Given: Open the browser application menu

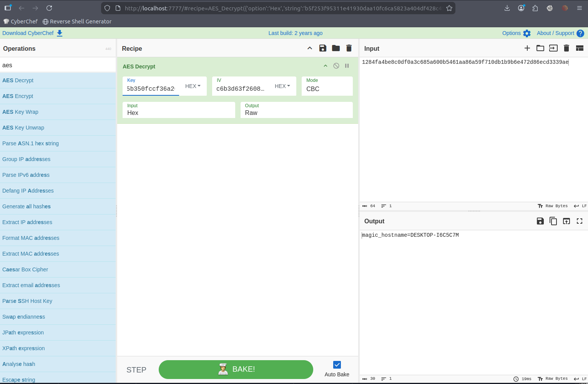Looking at the screenshot, I should point(580,8).
